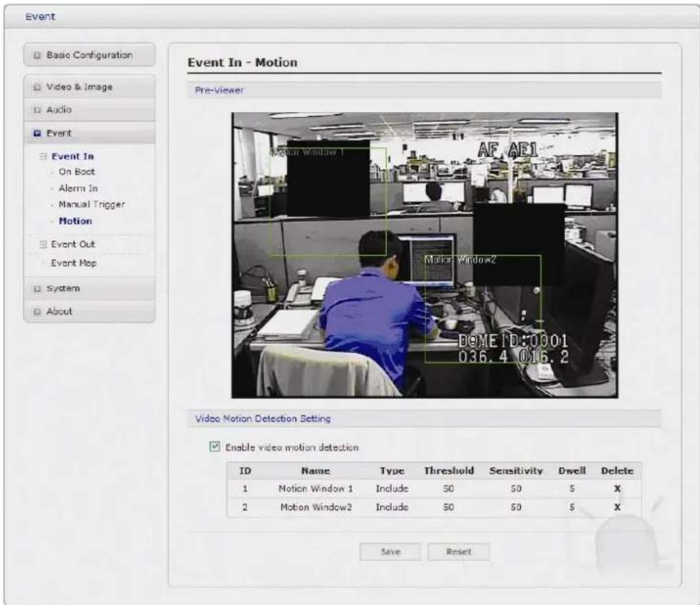Collapse the Event section

[x=89, y=133]
